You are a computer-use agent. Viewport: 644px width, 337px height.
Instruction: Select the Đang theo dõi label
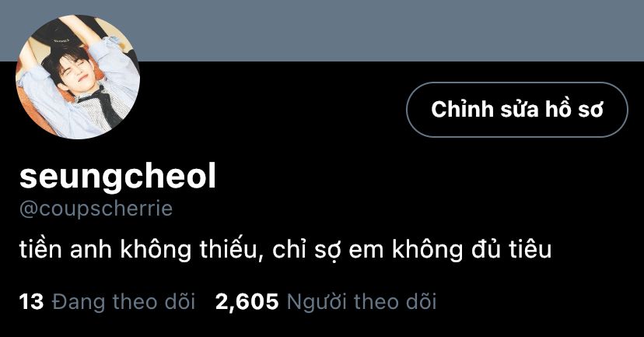coord(124,302)
